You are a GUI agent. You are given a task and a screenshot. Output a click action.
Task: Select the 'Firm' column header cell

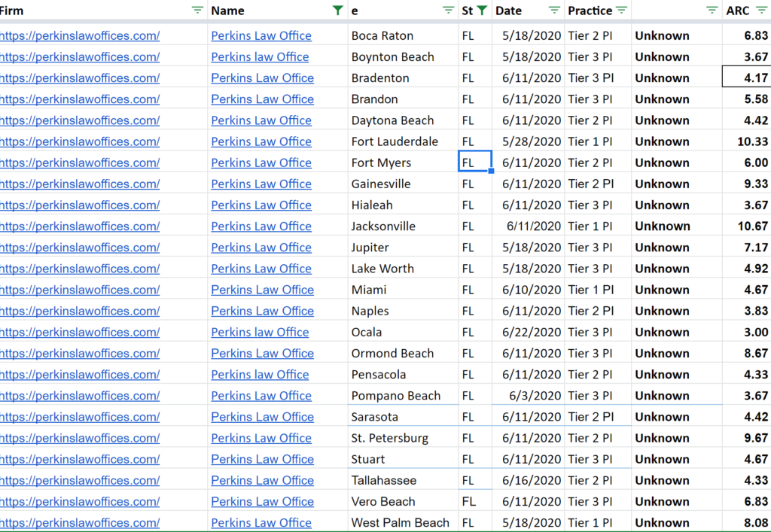(x=103, y=11)
